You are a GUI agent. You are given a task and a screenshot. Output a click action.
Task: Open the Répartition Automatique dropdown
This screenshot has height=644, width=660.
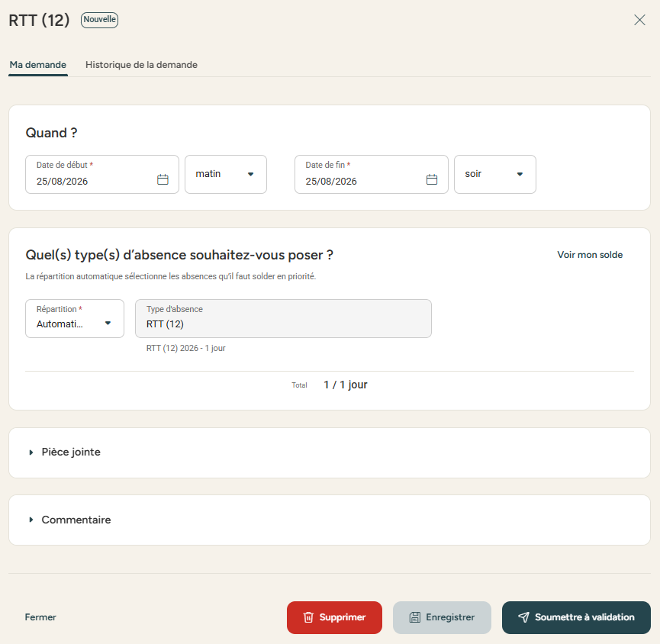coord(75,319)
